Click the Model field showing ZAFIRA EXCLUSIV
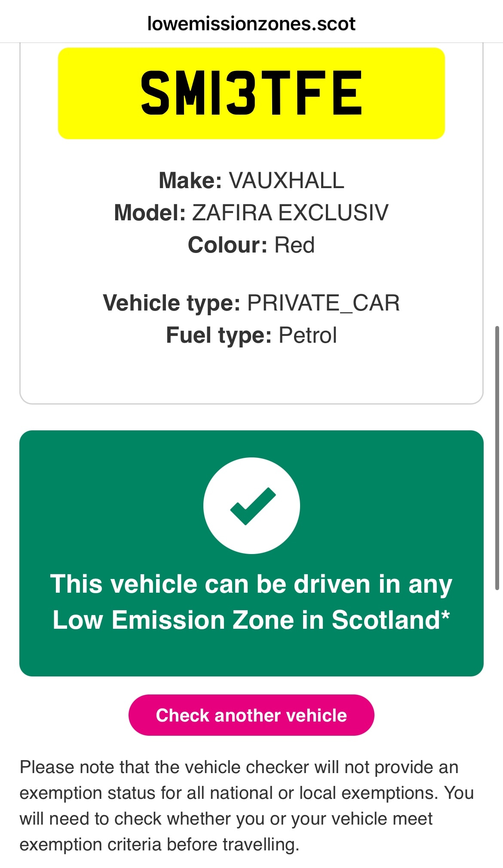 (252, 211)
